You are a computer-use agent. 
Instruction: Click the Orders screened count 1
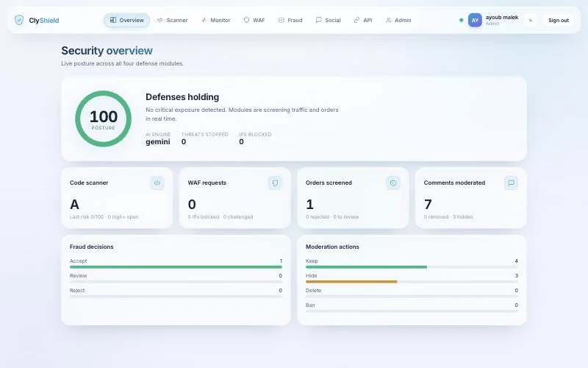point(309,205)
